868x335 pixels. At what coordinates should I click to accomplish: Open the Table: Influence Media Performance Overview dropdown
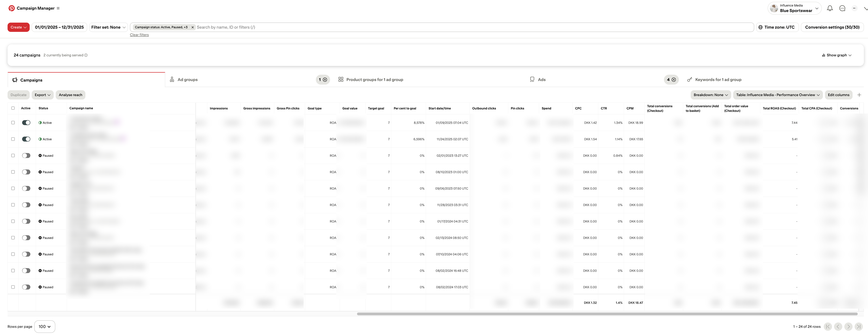pyautogui.click(x=778, y=95)
